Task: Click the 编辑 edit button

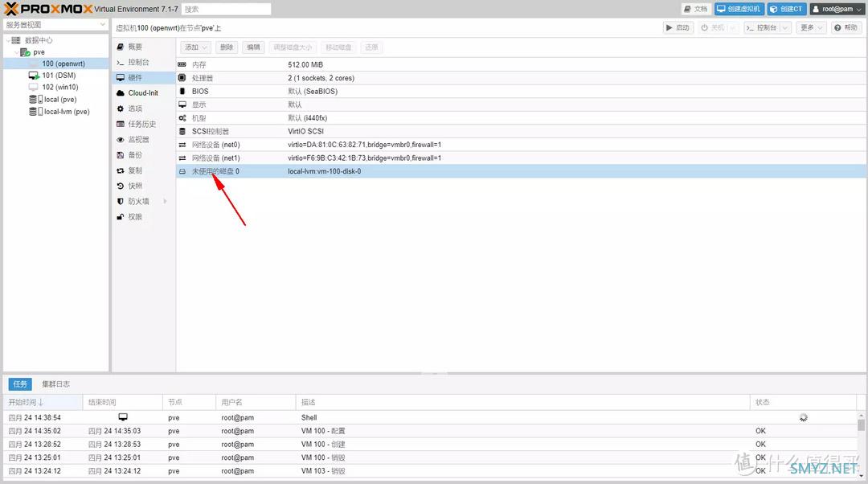Action: (253, 47)
